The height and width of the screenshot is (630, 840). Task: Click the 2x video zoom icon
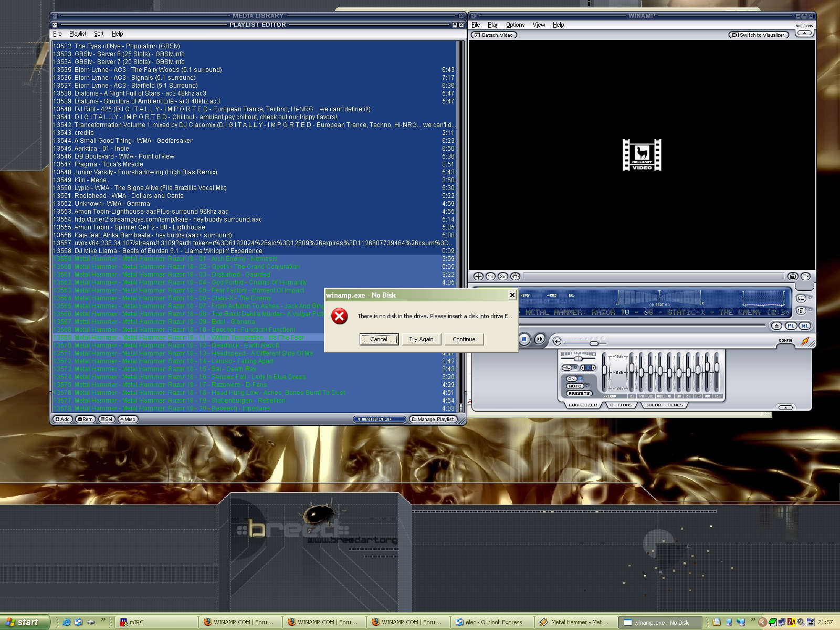tap(503, 276)
